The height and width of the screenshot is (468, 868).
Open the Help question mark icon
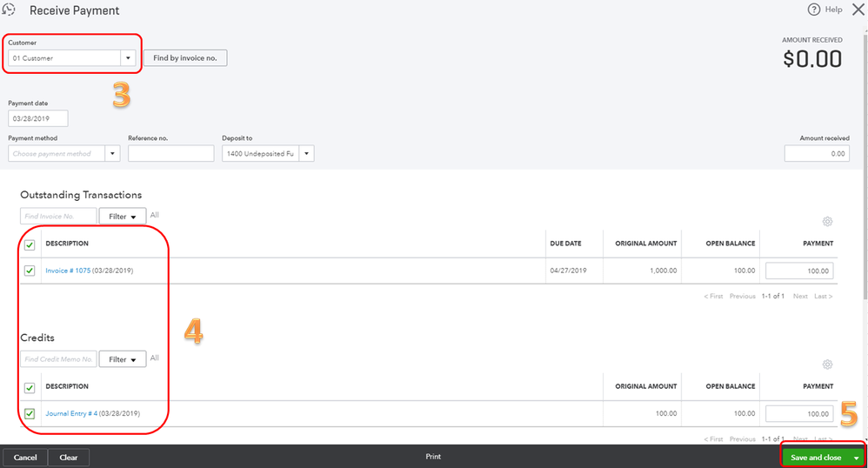tap(814, 10)
